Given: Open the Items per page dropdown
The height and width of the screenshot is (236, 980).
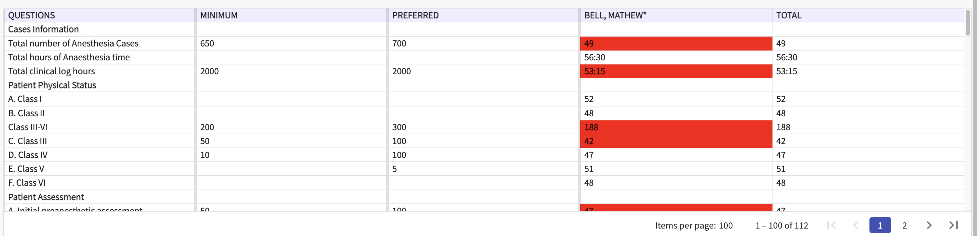Looking at the screenshot, I should click(725, 225).
